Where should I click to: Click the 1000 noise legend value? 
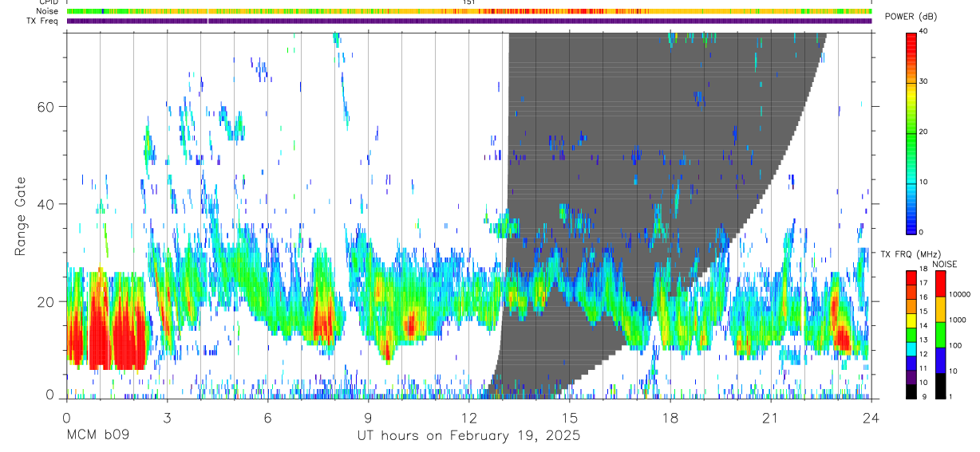(957, 320)
